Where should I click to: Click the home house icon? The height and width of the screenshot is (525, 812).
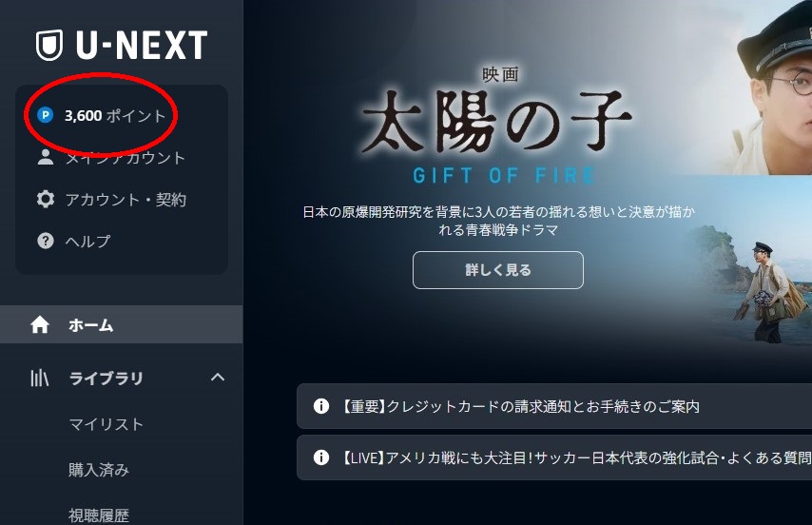[x=40, y=324]
